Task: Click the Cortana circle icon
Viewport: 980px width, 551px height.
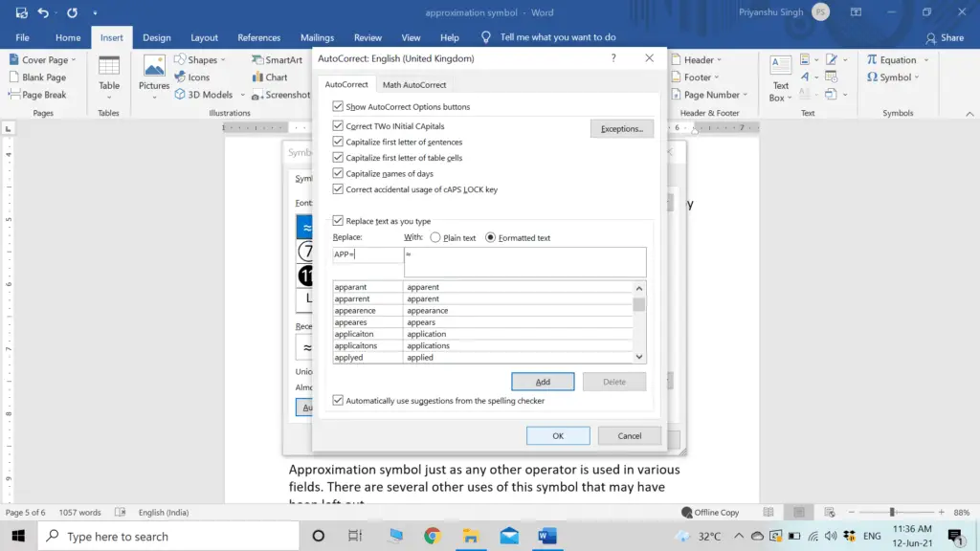Action: coord(318,536)
